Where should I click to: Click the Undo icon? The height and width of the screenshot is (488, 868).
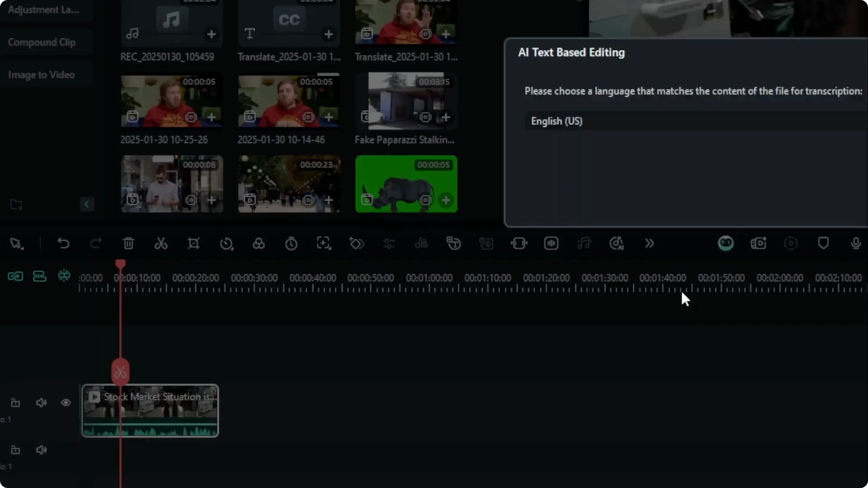tap(63, 244)
